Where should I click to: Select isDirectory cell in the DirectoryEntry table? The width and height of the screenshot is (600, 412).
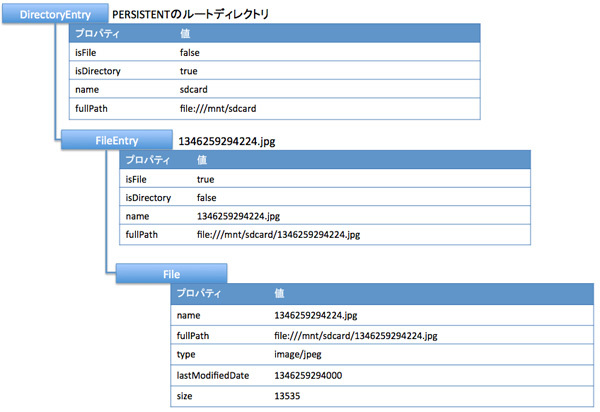click(98, 71)
